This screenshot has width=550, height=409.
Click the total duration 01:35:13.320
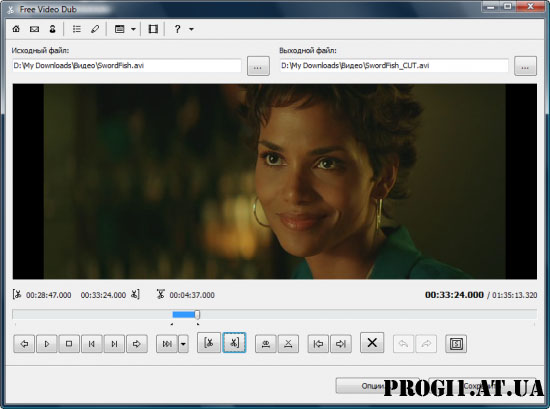point(515,295)
